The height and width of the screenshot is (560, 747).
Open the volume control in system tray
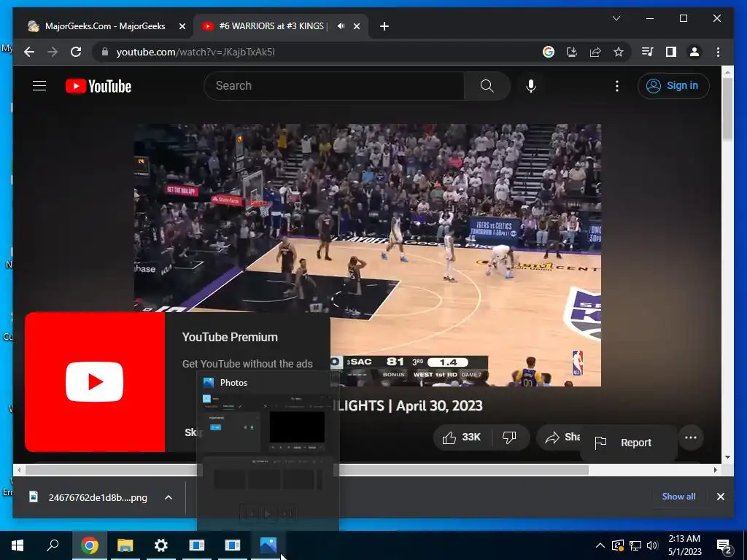(652, 545)
